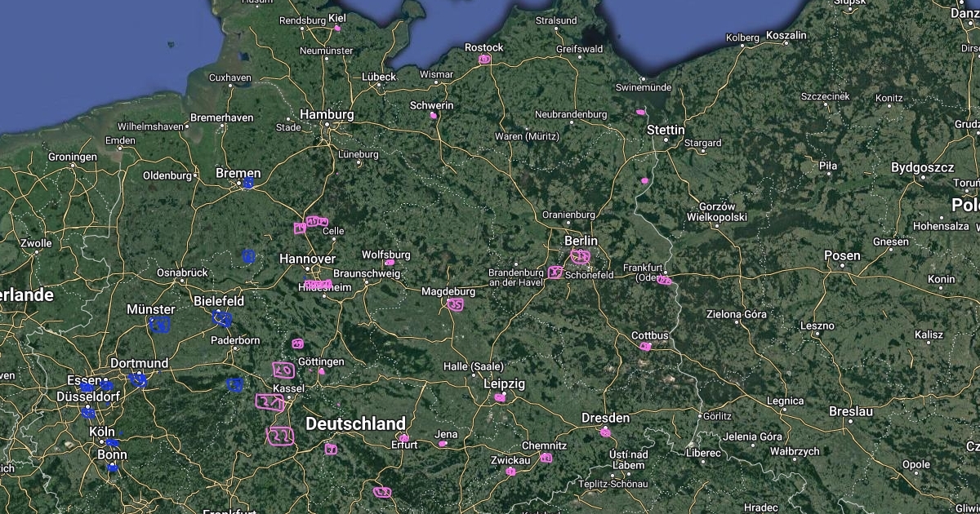Select the pink marker under the Berlin label
The width and height of the screenshot is (980, 514).
[x=581, y=256]
